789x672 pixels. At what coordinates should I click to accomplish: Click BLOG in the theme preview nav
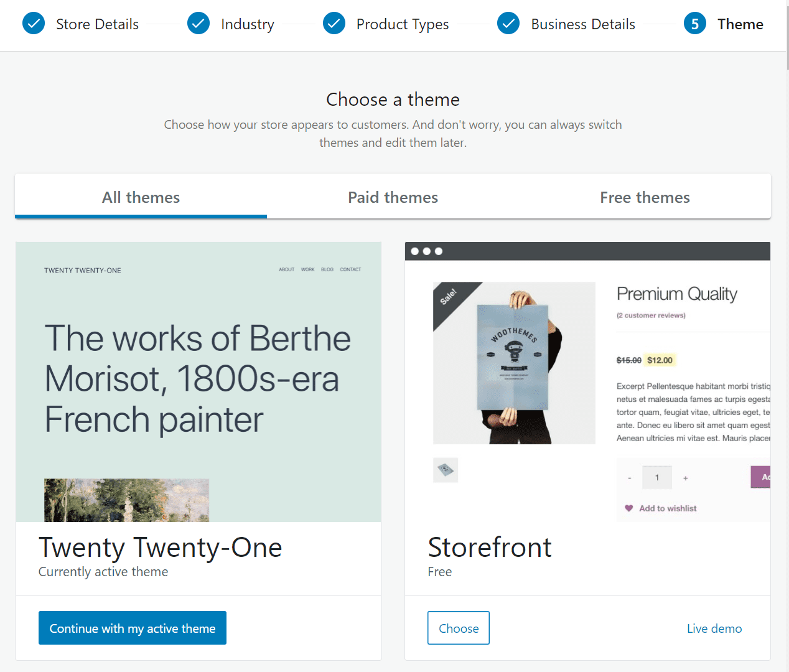[327, 269]
